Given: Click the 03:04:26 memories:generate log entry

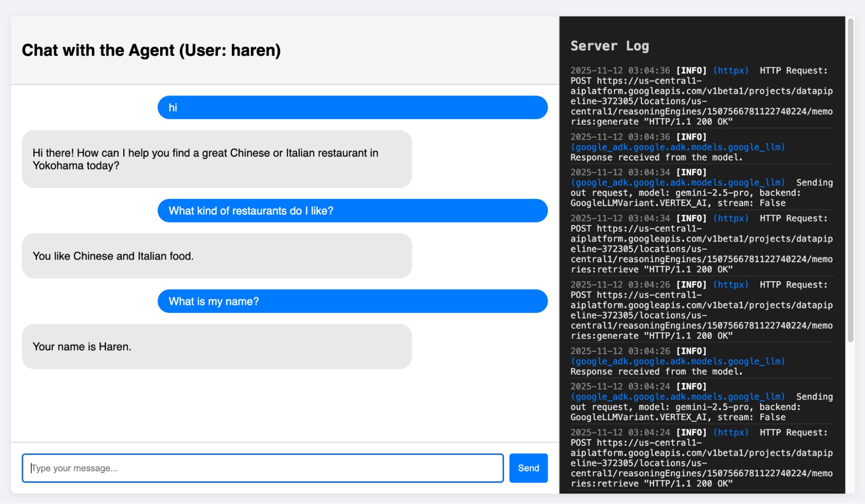Looking at the screenshot, I should pyautogui.click(x=702, y=310).
